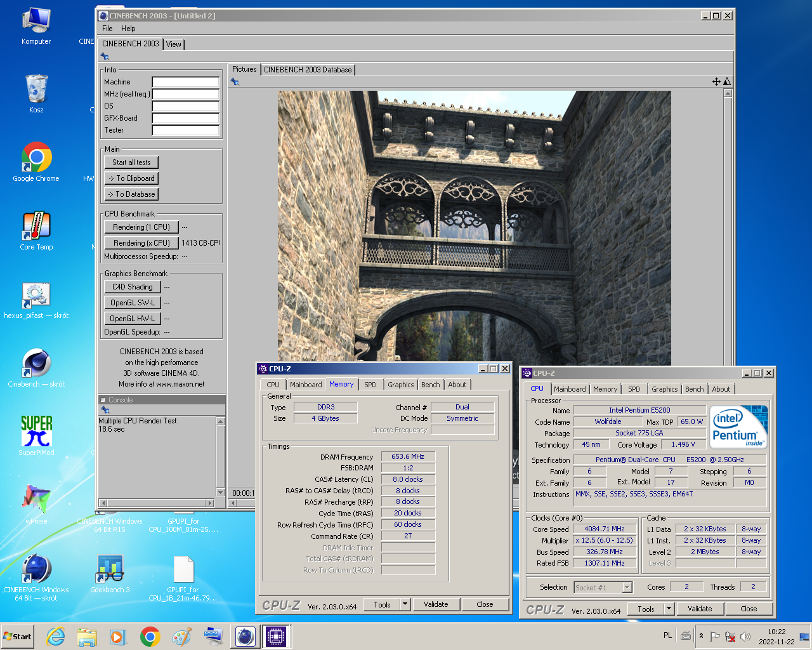Open Paint from the taskbar
The width and height of the screenshot is (812, 650).
click(x=181, y=637)
